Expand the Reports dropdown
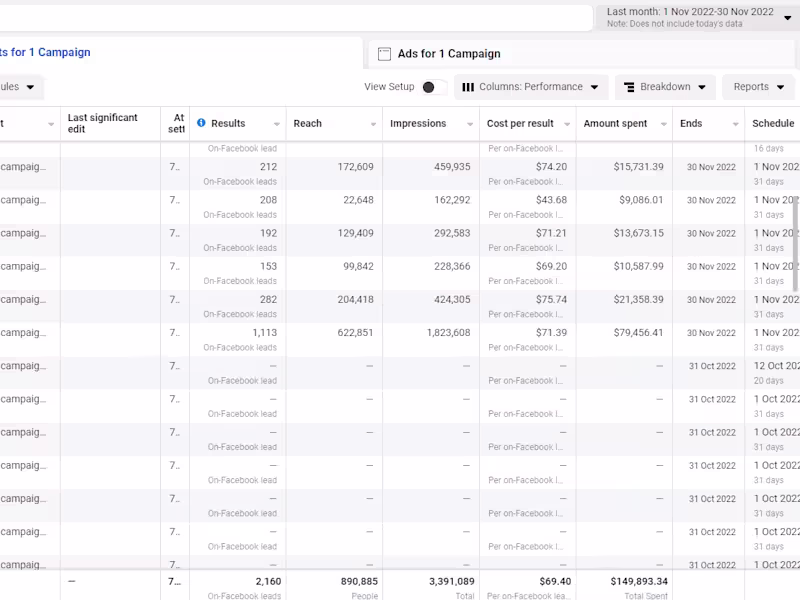Screen dimensions: 800x600 757,87
